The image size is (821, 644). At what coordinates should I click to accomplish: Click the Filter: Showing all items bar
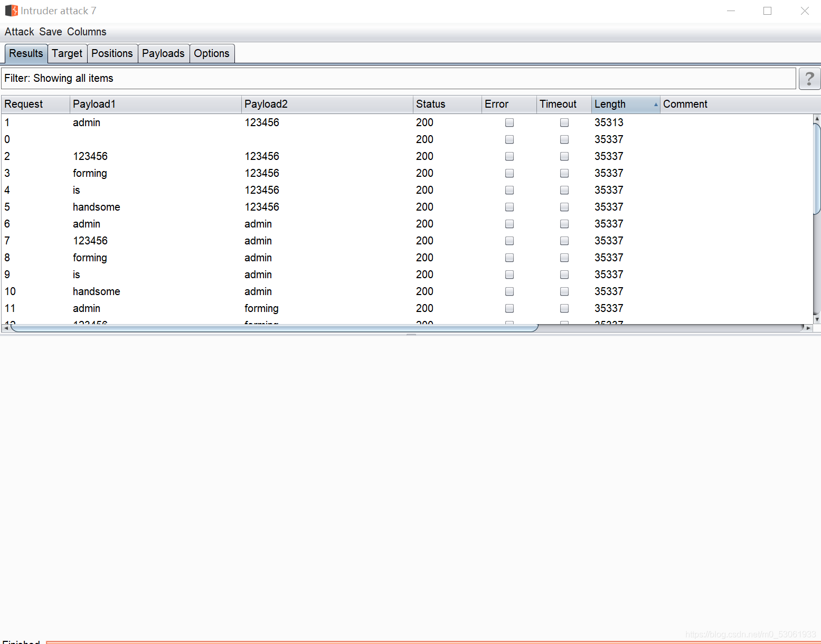click(399, 78)
